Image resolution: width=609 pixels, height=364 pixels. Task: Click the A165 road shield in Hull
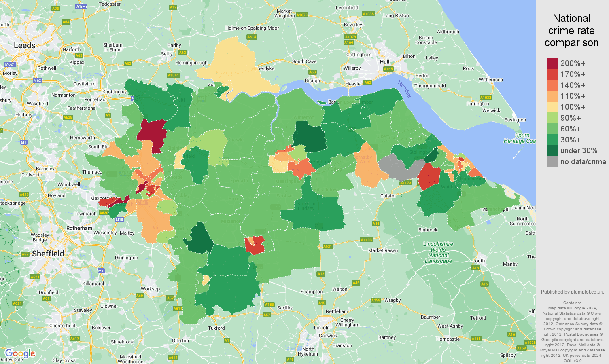[x=388, y=69]
